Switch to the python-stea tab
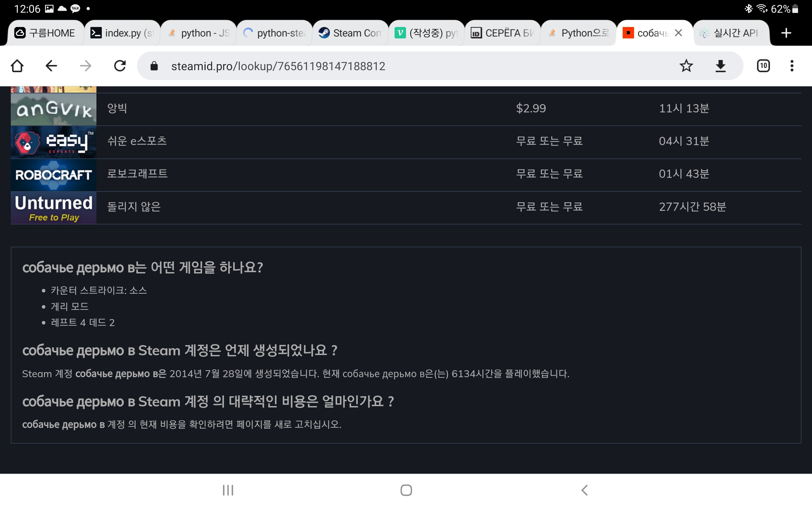 click(274, 33)
